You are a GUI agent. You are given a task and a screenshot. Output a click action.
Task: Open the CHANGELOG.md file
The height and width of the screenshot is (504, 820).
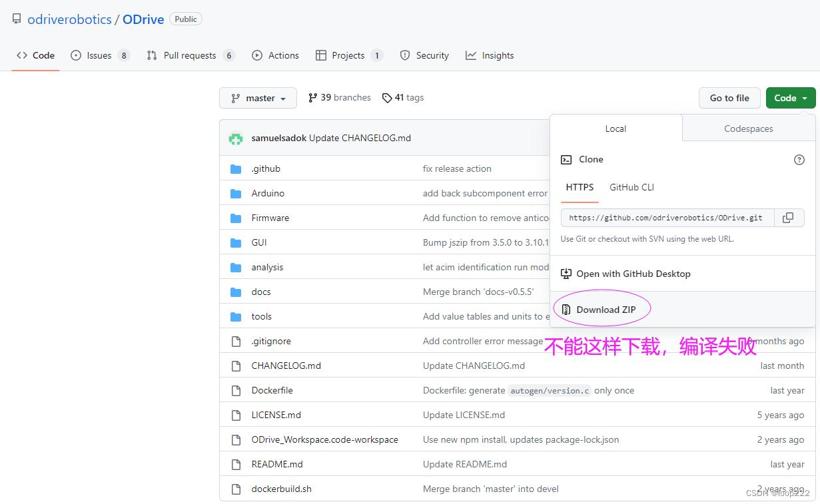(x=286, y=366)
